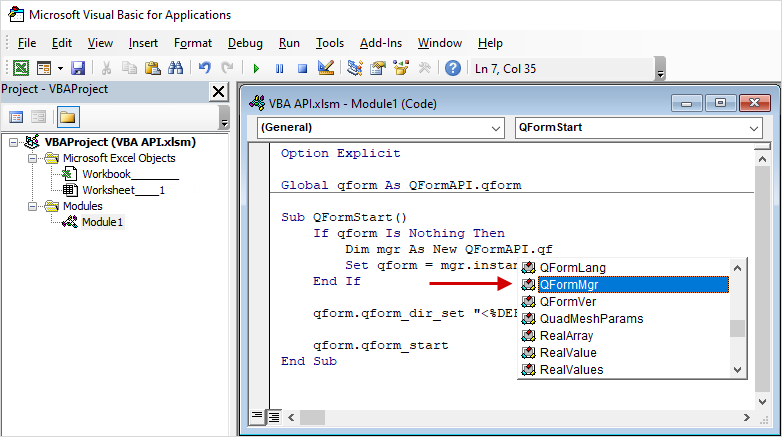Toggle Design Mode icon
Viewport: 782px width, 437px height.
coord(325,68)
